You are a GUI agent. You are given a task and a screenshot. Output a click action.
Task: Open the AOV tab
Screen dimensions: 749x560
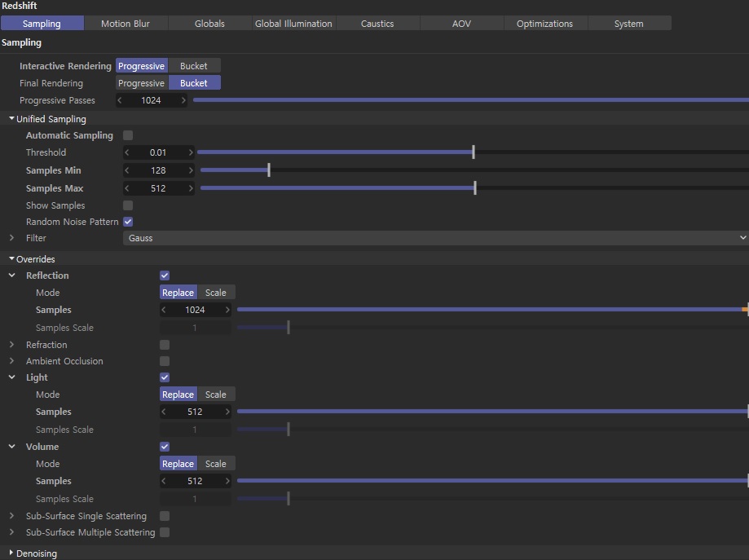coord(461,24)
